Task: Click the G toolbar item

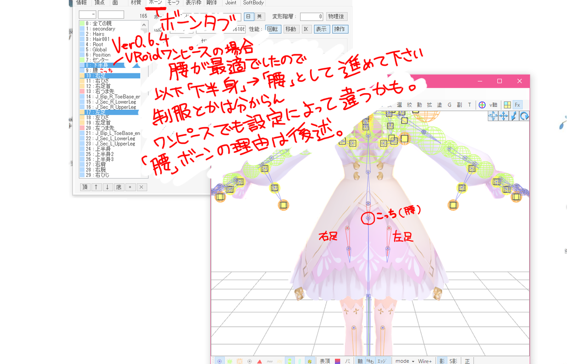Action: (x=450, y=105)
